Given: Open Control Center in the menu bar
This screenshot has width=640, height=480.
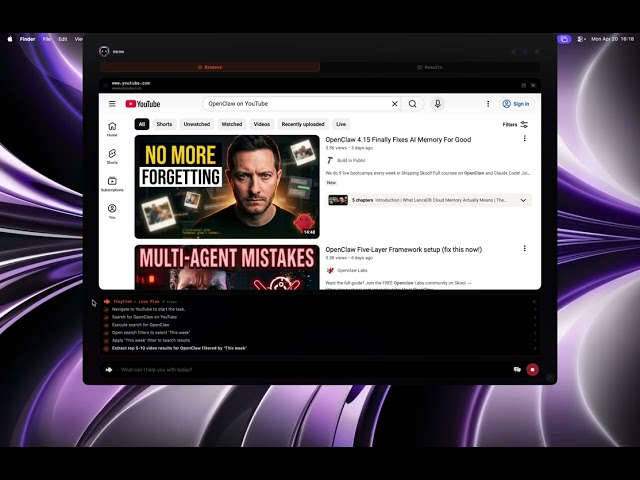Looking at the screenshot, I should coord(581,39).
